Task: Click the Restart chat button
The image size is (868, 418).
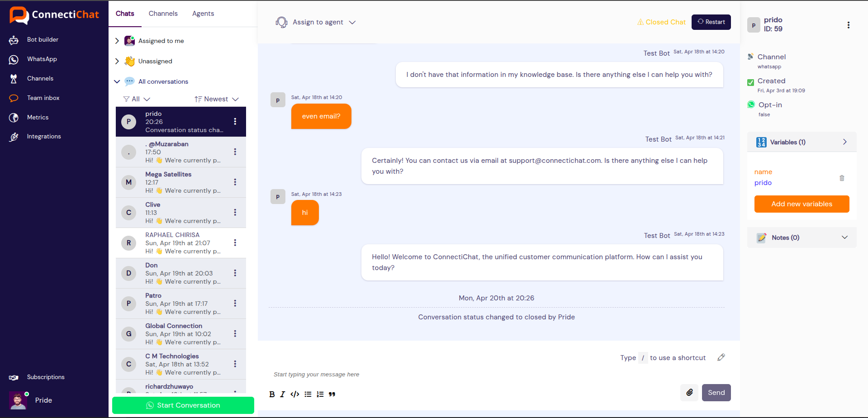Action: (x=711, y=22)
